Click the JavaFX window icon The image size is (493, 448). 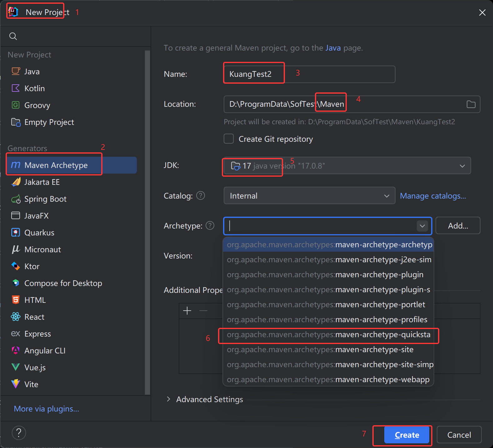click(x=16, y=215)
